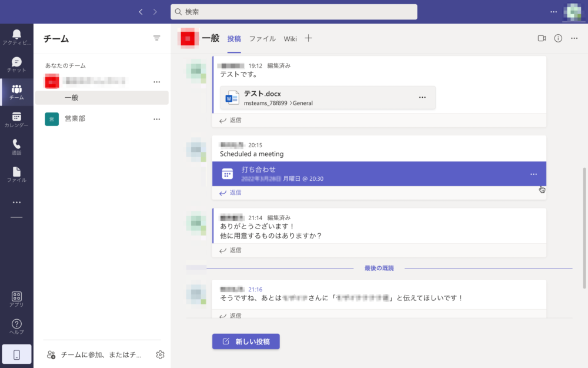Image resolution: width=588 pixels, height=368 pixels.
Task: Open the カレンダー (Calendar) view
Action: click(16, 119)
